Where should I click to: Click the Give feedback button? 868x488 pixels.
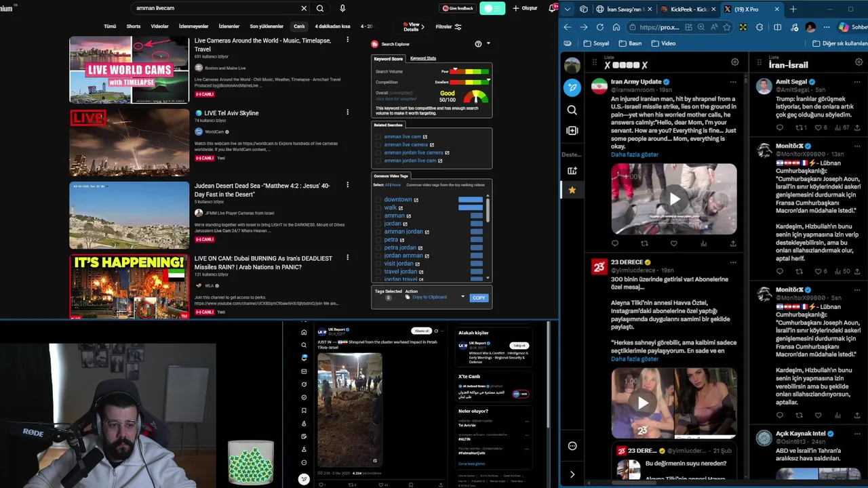tap(458, 8)
